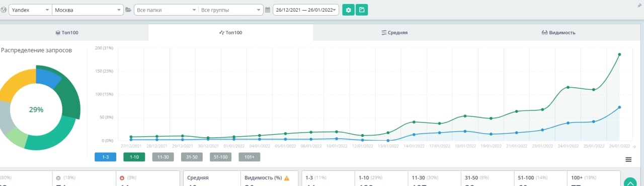The image size is (644, 186).
Task: Open the Yandex search engine dropdown
Action: tap(30, 10)
